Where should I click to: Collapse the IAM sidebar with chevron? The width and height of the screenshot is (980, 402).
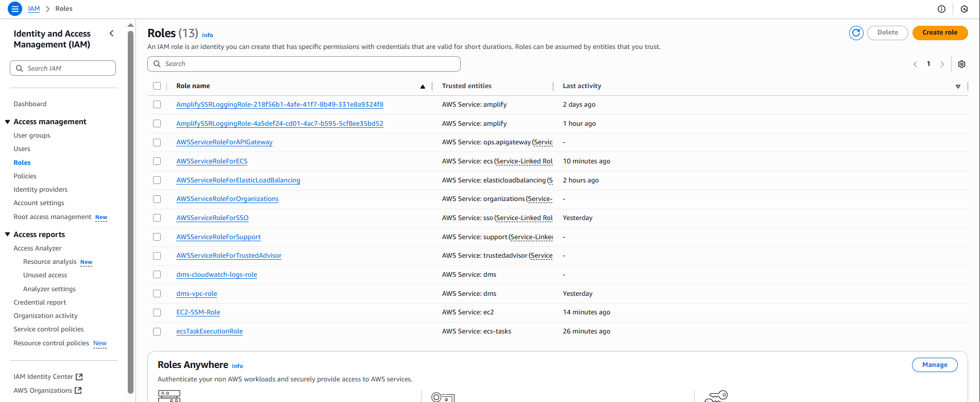coord(111,33)
